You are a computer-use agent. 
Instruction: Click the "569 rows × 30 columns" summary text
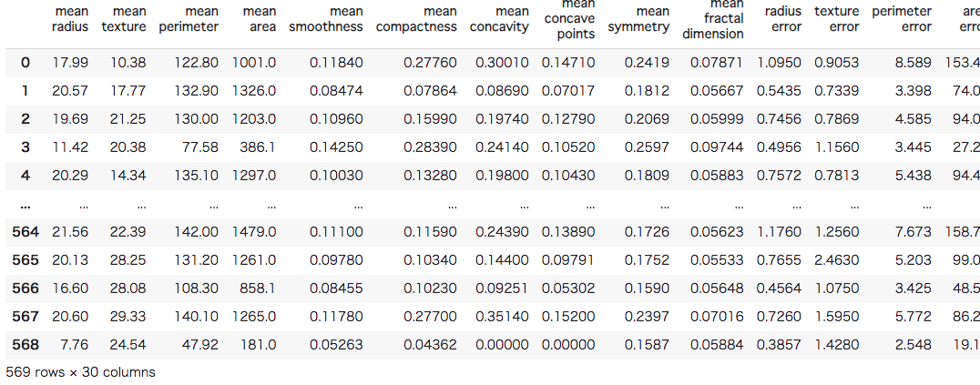tap(80, 372)
